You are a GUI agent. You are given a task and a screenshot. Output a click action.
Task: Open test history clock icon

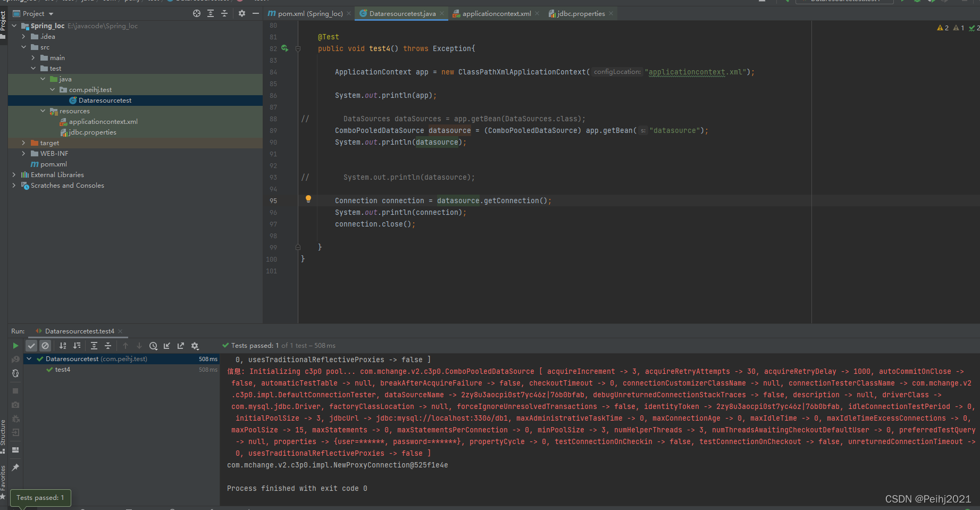click(153, 346)
